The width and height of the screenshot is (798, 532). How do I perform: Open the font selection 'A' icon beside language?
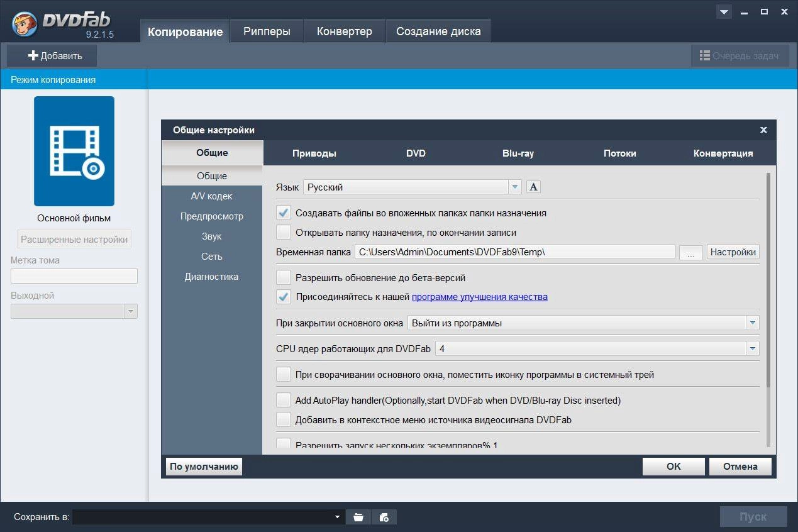click(533, 187)
